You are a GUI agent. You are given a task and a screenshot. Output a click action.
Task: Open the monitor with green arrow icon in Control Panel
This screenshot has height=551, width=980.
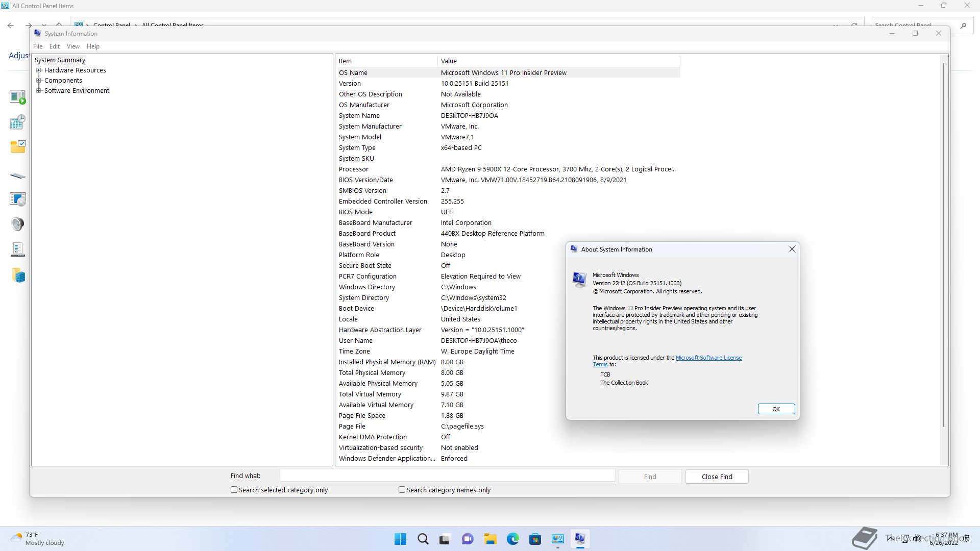pyautogui.click(x=18, y=97)
